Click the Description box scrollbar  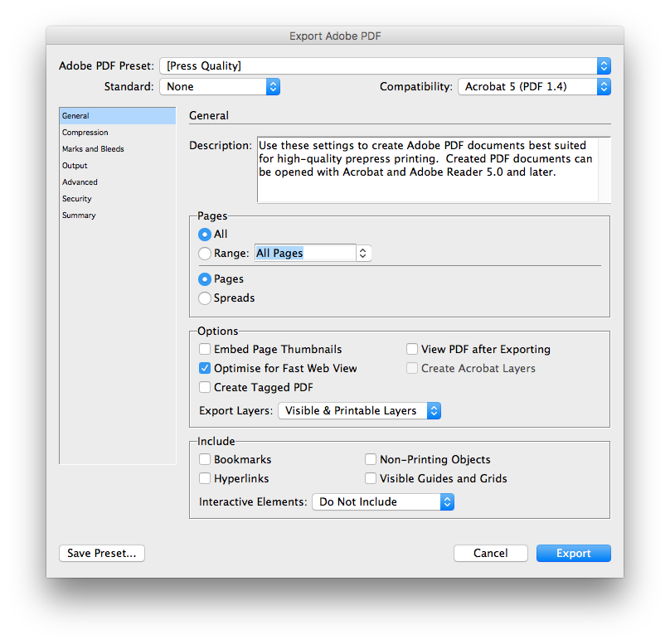604,170
